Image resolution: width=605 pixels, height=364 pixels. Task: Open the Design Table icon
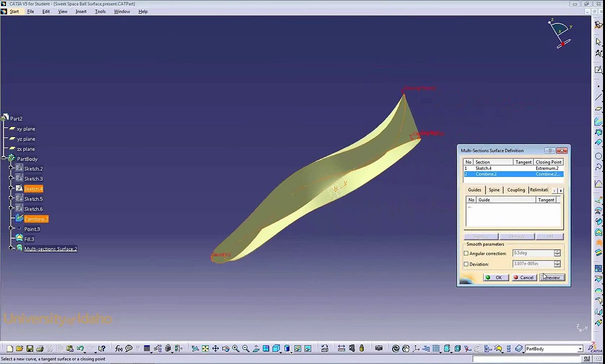[147, 348]
